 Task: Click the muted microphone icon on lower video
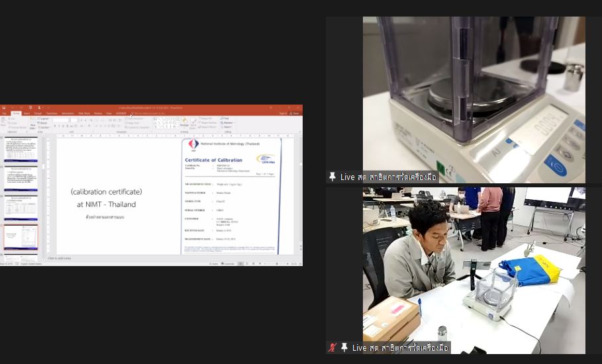tap(332, 347)
